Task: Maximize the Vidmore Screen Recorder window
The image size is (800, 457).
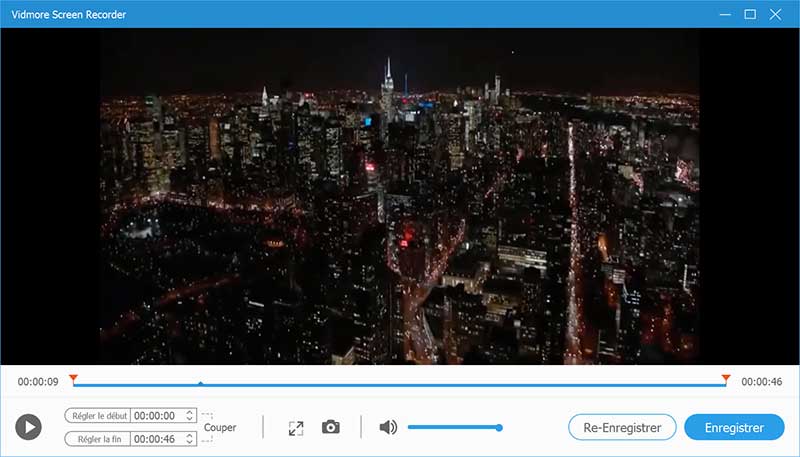Action: point(750,14)
